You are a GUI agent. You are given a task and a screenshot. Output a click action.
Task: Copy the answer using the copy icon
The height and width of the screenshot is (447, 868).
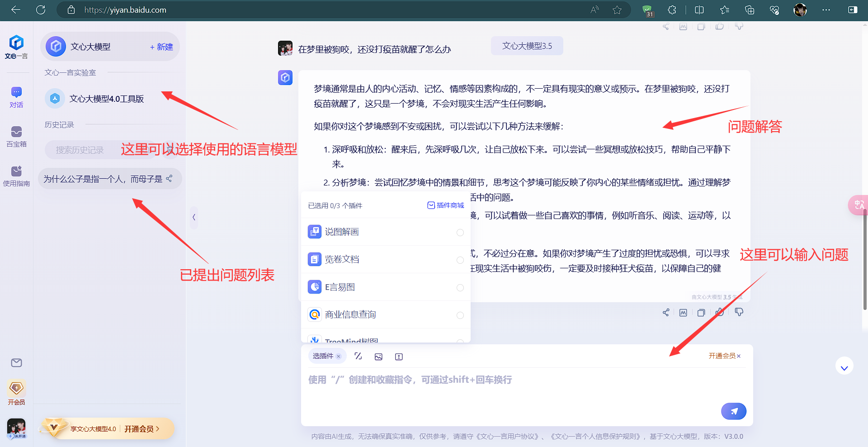click(x=701, y=313)
